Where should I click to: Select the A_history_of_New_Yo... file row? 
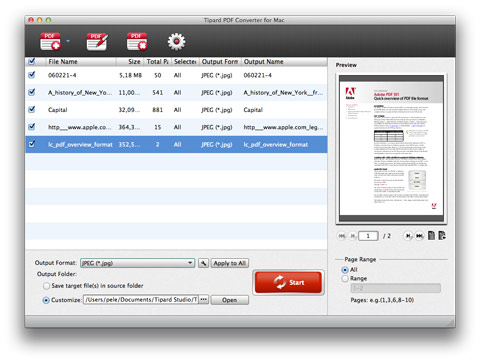[x=176, y=93]
